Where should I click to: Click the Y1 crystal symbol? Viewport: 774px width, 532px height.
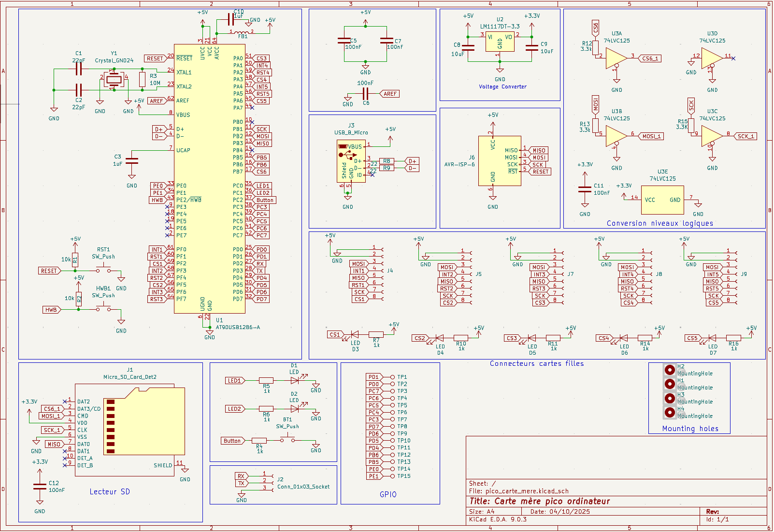pos(114,80)
